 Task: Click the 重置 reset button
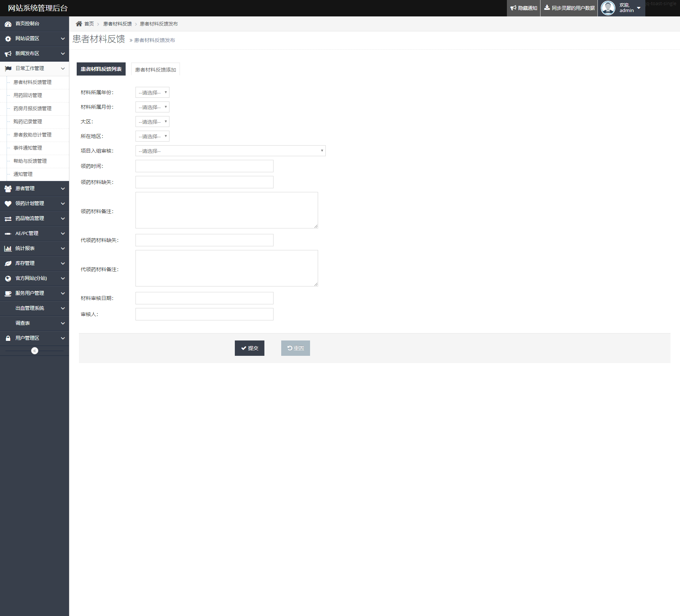(x=295, y=348)
